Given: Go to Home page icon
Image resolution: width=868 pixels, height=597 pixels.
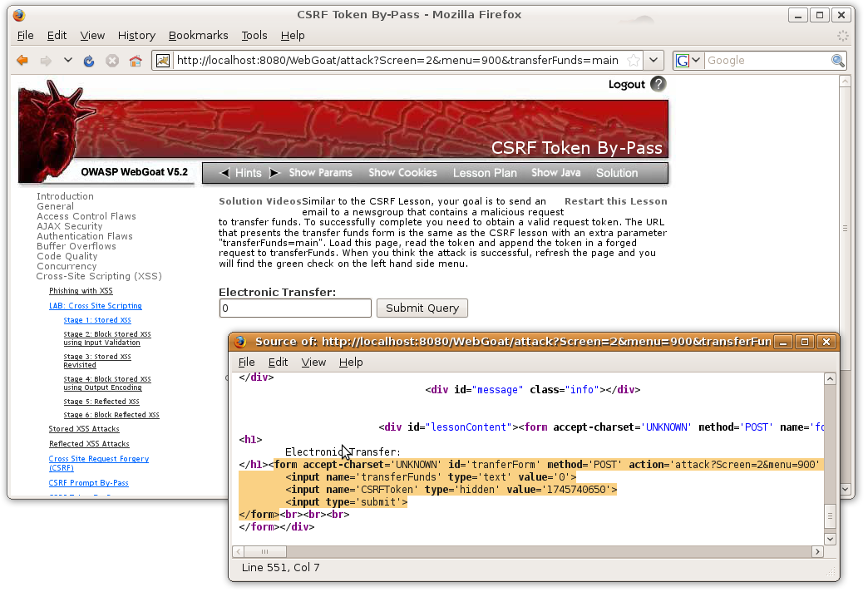Looking at the screenshot, I should point(135,61).
